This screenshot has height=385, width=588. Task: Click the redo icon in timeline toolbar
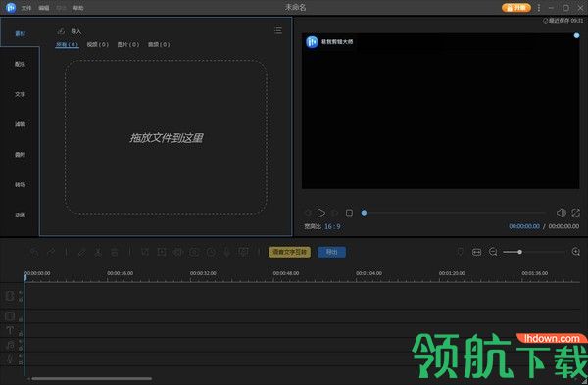pos(51,252)
